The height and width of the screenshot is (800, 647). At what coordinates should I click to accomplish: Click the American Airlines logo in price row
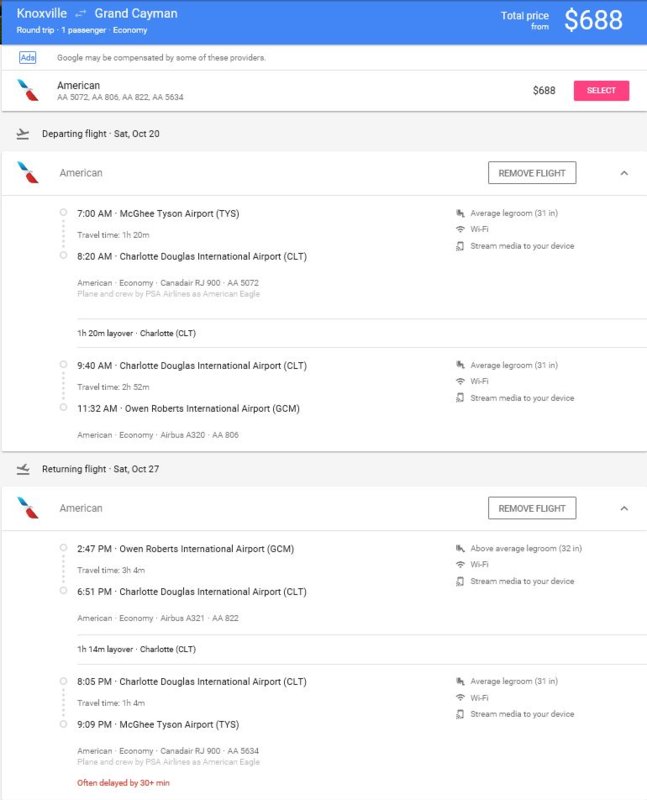pos(27,90)
